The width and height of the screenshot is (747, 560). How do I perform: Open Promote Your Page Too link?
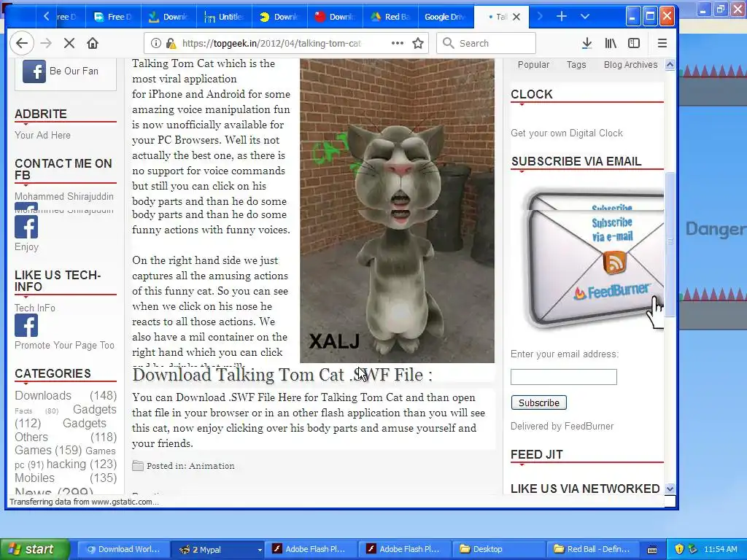(x=64, y=345)
